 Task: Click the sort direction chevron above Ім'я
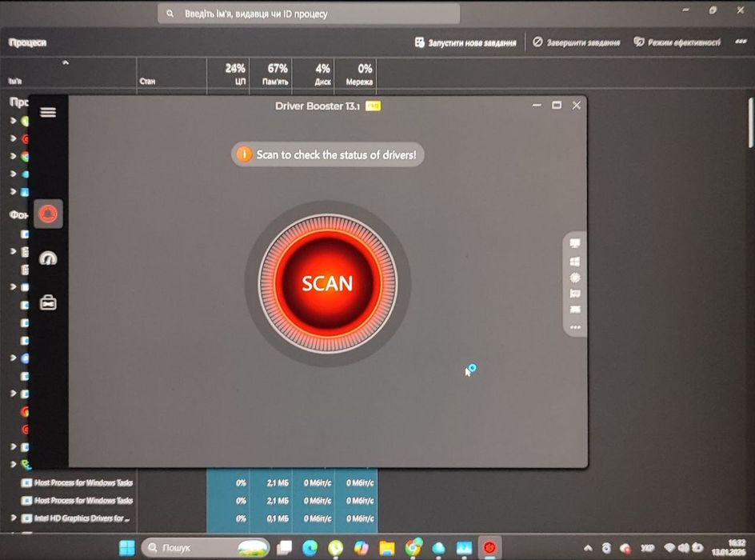(66, 62)
